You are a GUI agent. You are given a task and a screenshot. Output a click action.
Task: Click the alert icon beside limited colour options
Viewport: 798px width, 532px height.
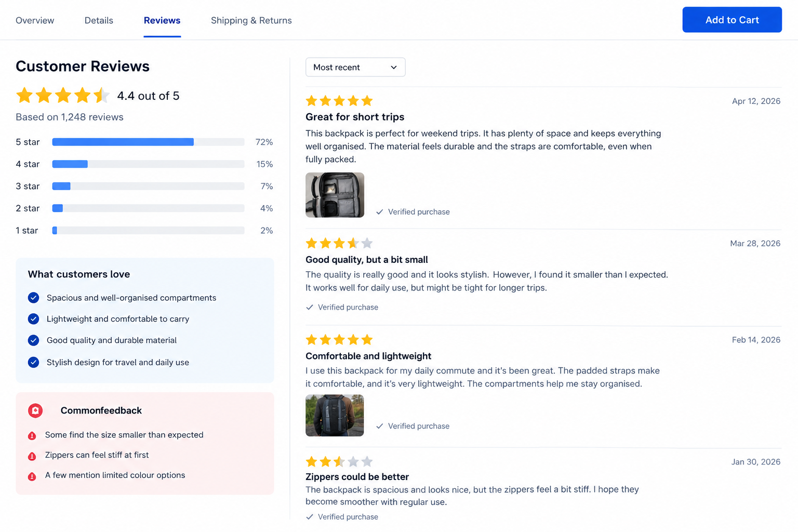click(x=32, y=476)
